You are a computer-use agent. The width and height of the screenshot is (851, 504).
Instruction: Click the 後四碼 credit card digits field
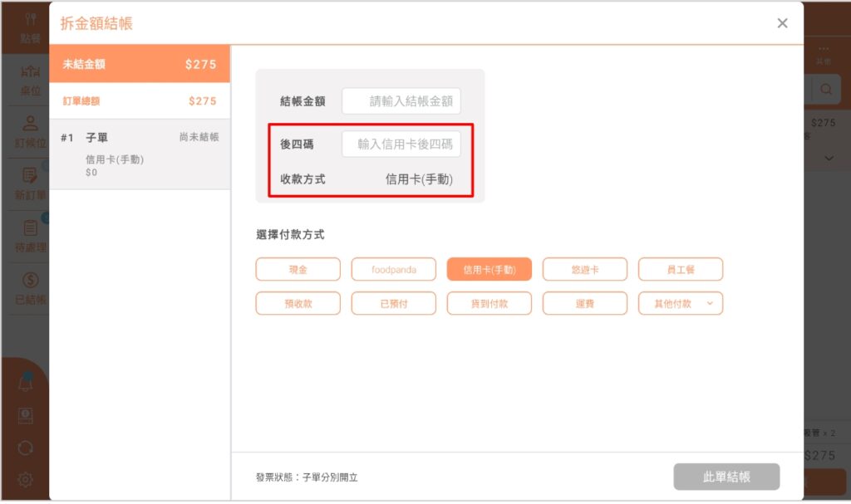coord(401,144)
